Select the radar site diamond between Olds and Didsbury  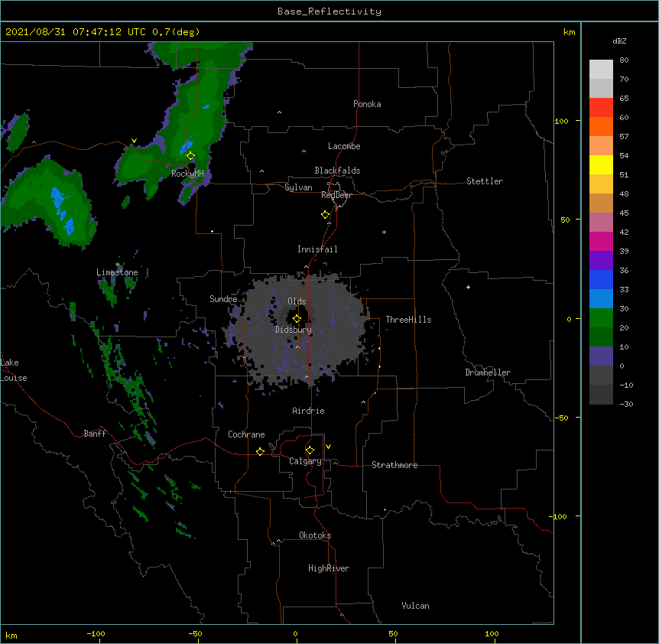[297, 319]
